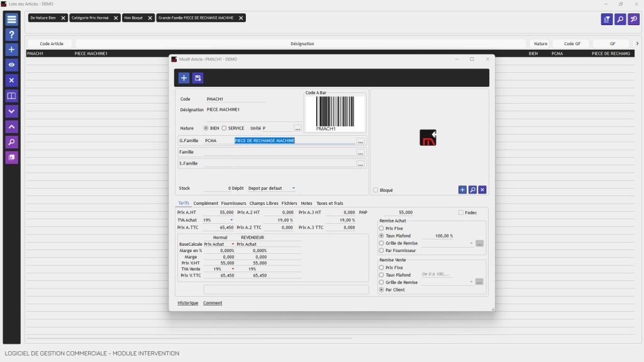Switch to the Fournisseurs tab
The height and width of the screenshot is (362, 644).
(233, 204)
